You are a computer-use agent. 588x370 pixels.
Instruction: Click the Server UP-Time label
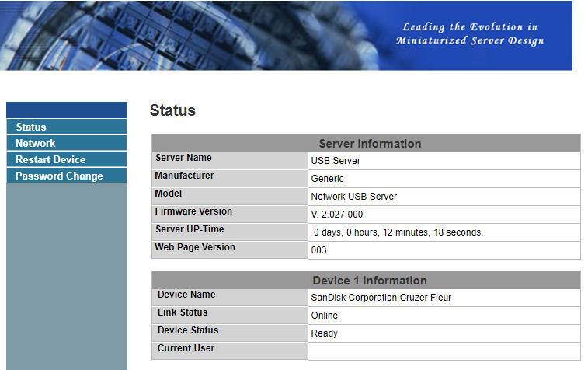point(190,229)
